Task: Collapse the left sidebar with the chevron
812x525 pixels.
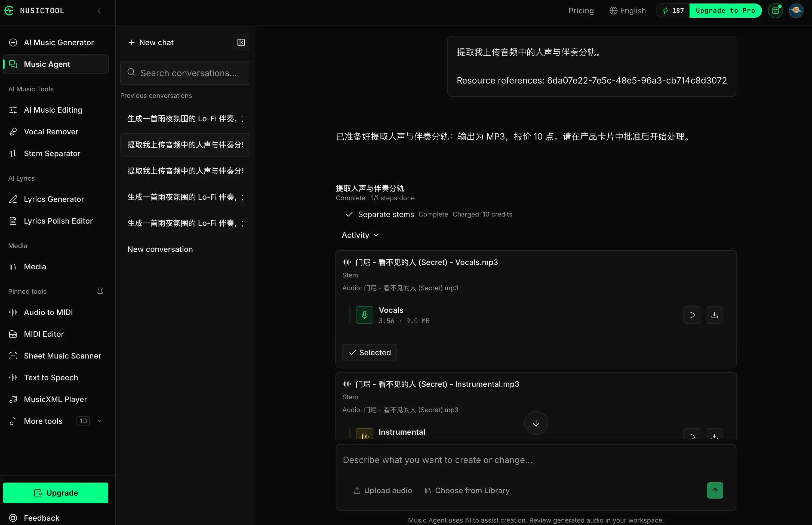Action: pyautogui.click(x=99, y=11)
